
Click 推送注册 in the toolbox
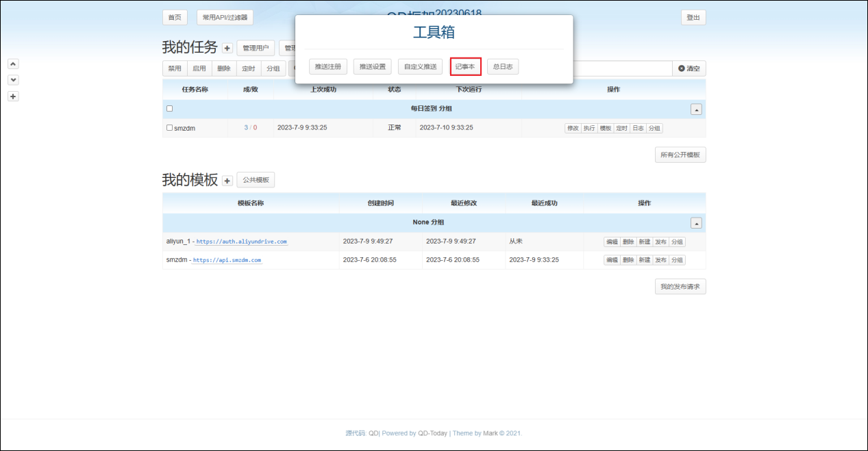tap(327, 66)
